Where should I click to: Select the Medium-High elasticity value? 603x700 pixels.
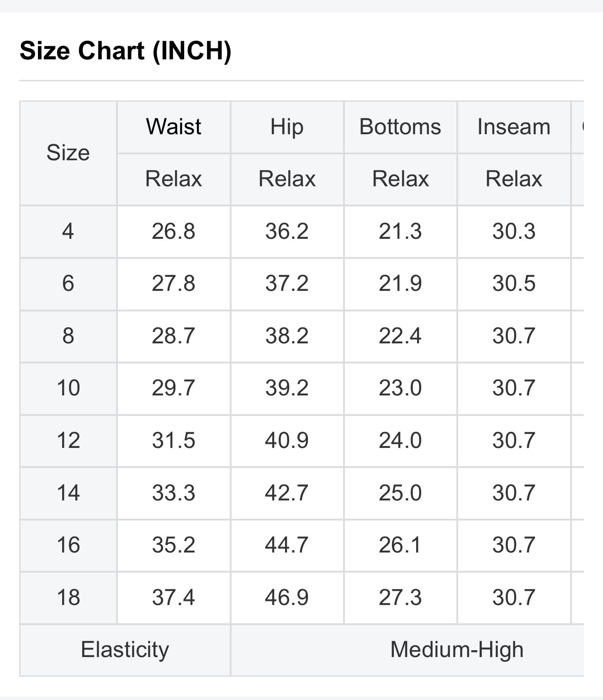pyautogui.click(x=457, y=649)
